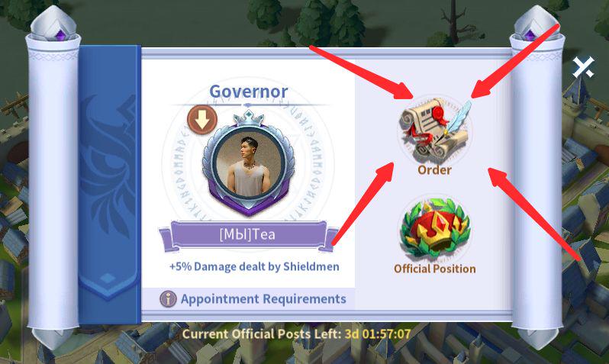Tap the purple gem atop left scroll roller
Viewport: 609px width, 364px height.
coord(60,35)
